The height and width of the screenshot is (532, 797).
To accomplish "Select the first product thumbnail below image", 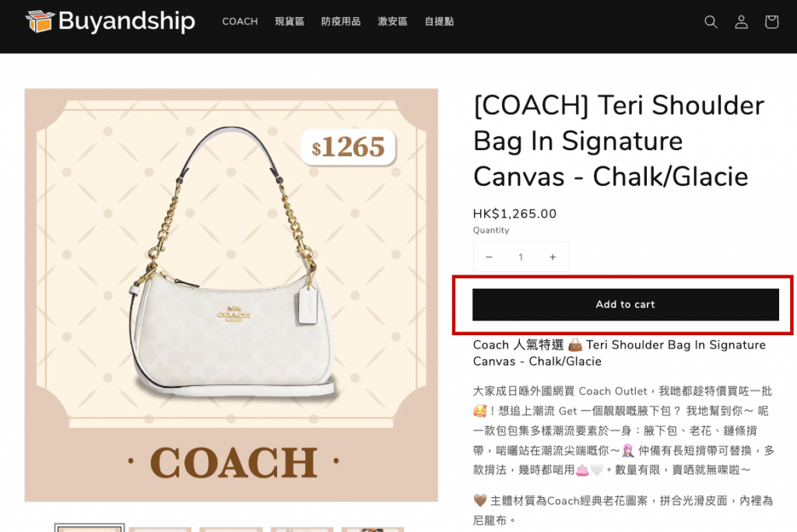I will pyautogui.click(x=89, y=528).
